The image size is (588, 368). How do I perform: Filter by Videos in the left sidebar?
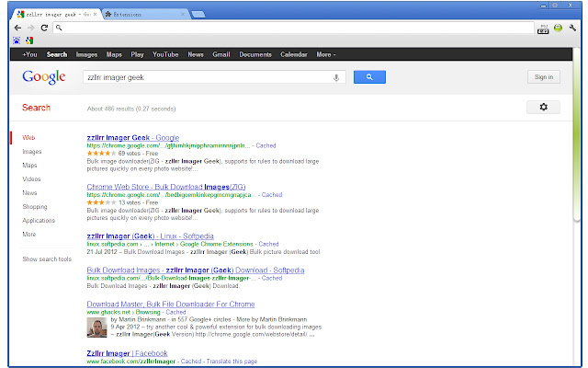click(x=31, y=179)
